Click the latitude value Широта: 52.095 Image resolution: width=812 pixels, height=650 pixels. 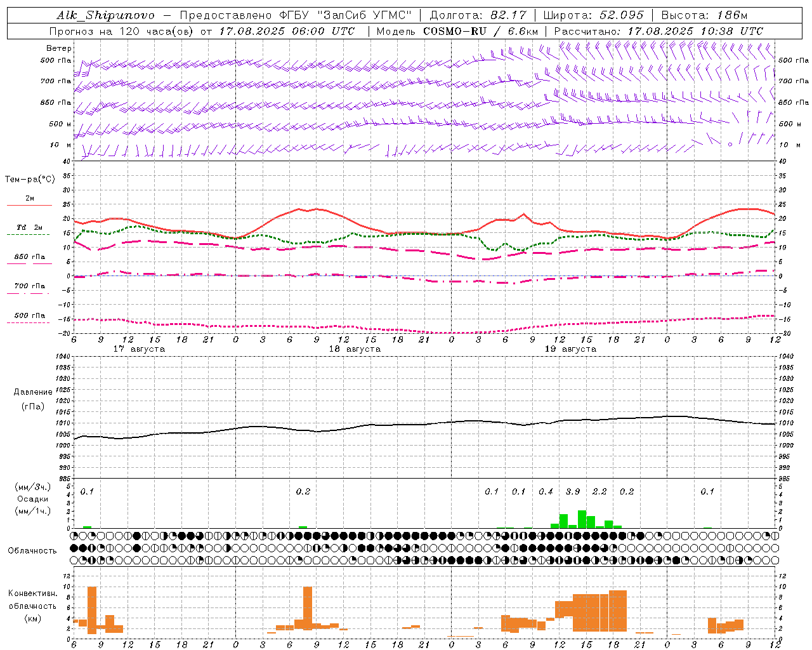point(594,15)
